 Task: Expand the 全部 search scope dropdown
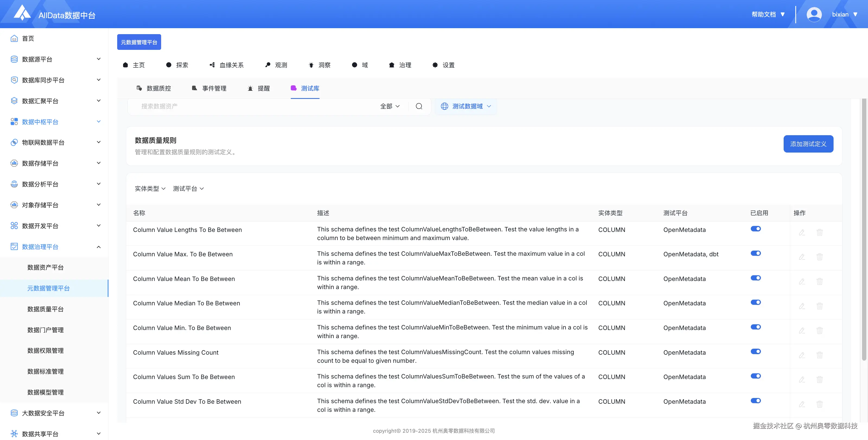[390, 106]
